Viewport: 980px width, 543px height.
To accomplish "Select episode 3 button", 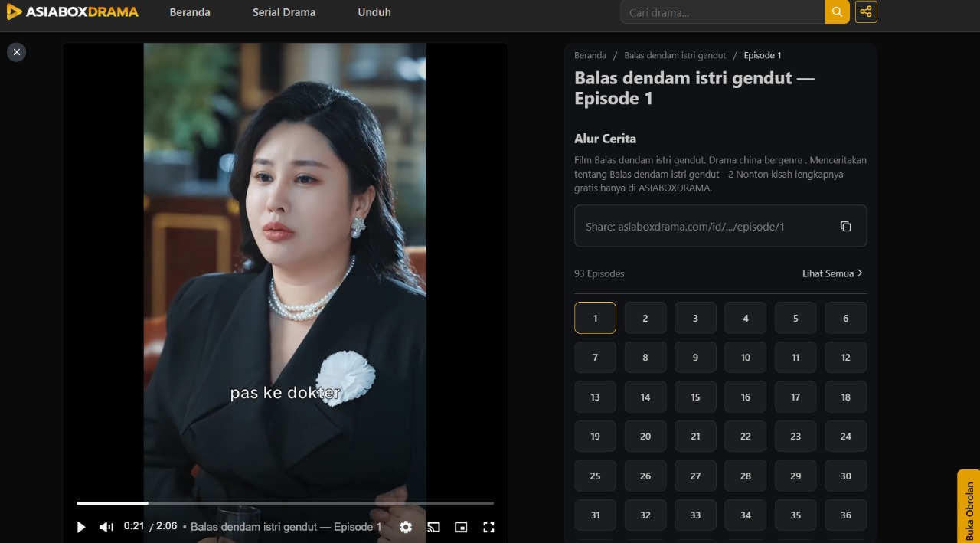I will 695,318.
